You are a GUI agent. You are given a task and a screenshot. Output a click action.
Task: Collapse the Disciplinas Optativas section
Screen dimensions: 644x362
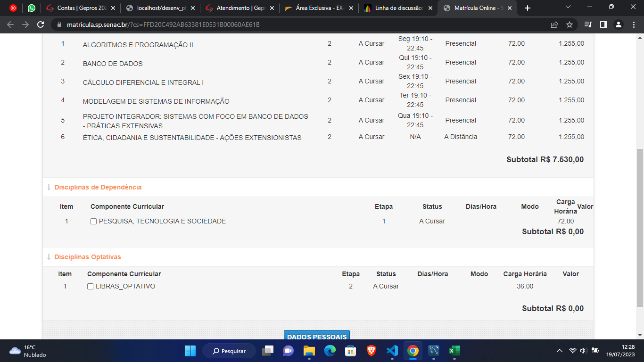[87, 257]
